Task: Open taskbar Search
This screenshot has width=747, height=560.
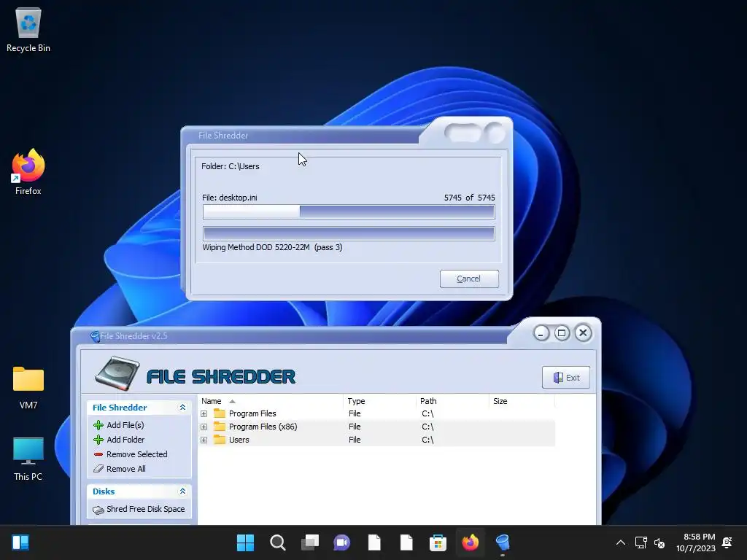Action: (278, 542)
